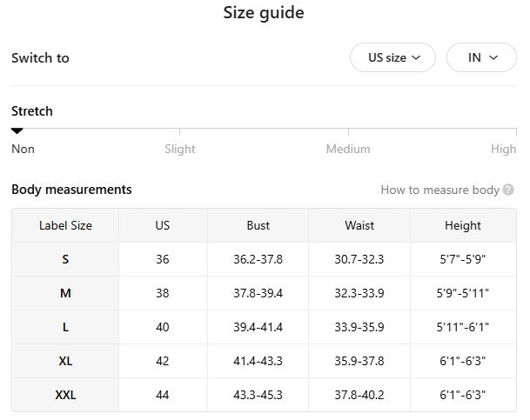Click the Waist column header

click(x=359, y=225)
